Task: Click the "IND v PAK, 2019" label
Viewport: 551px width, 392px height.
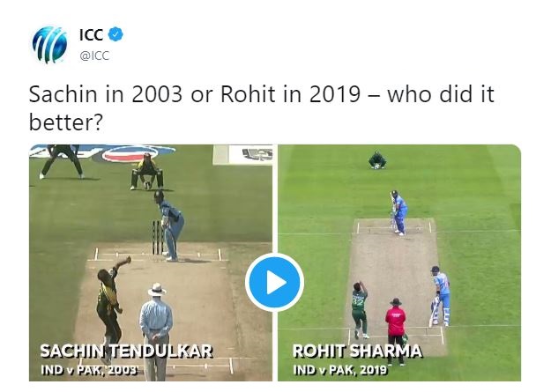Action: [x=340, y=370]
